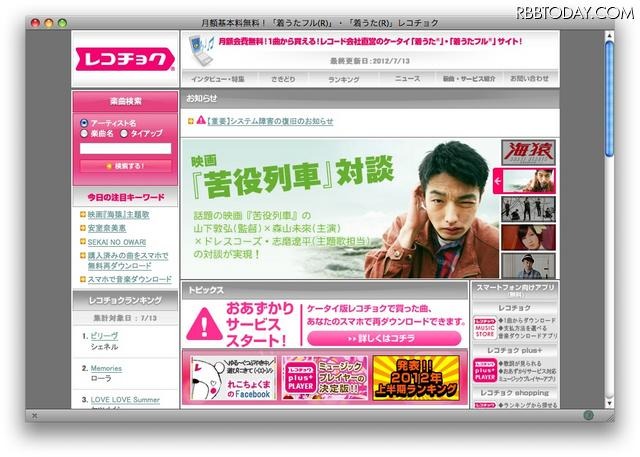This screenshot has width=640, height=457.
Task: Select the アーティスト名 radio button
Action: 83,122
